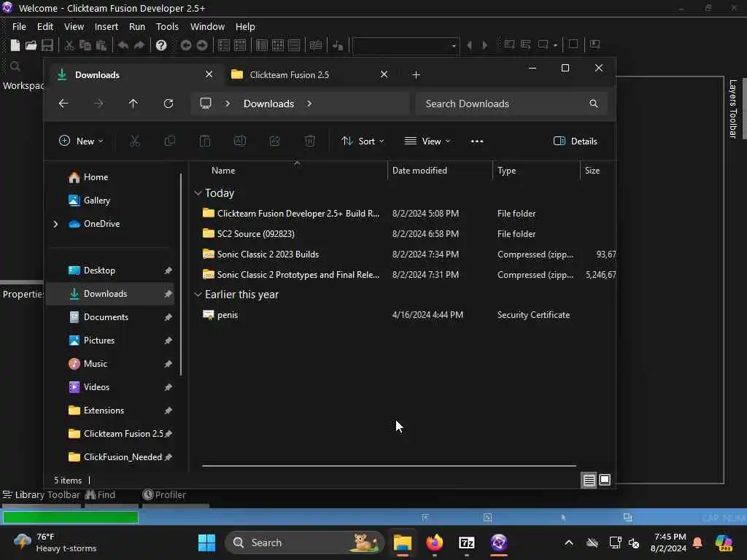Go up one folder level
The height and width of the screenshot is (560, 747).
tap(133, 104)
